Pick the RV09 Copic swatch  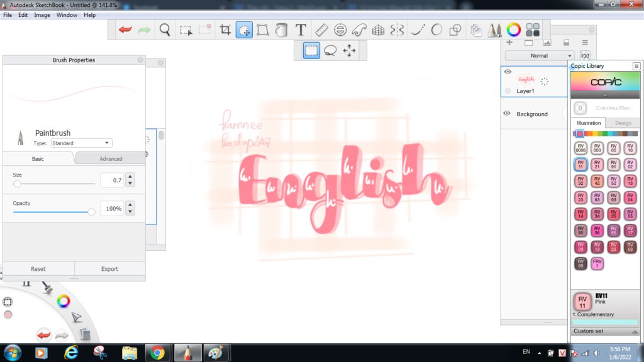point(580,246)
